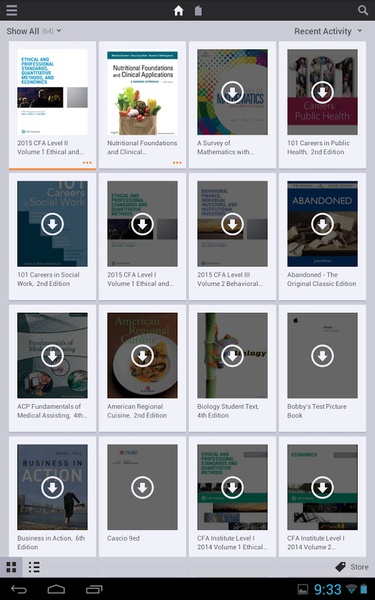Download Bobby's Test Picture Book

pos(322,356)
